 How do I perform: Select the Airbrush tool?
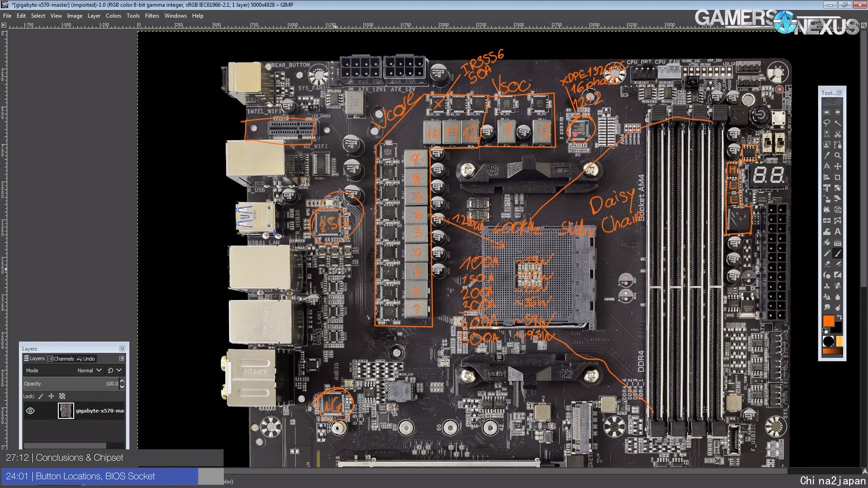[x=838, y=263]
